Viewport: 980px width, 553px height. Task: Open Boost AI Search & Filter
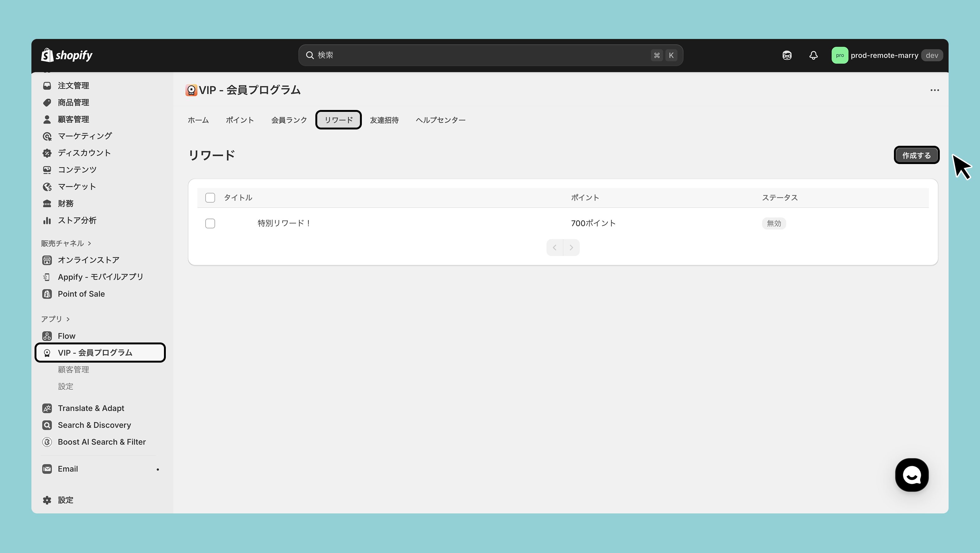point(101,442)
